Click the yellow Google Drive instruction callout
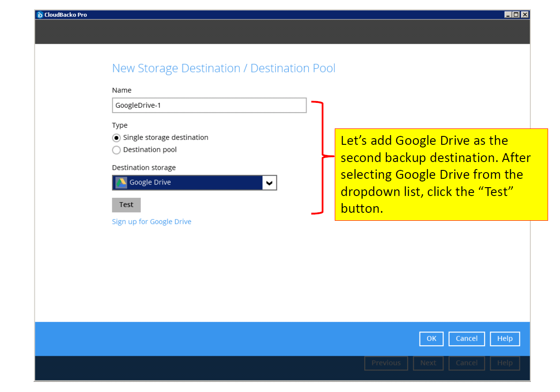Image resolution: width=560 pixels, height=392 pixels. 441,174
